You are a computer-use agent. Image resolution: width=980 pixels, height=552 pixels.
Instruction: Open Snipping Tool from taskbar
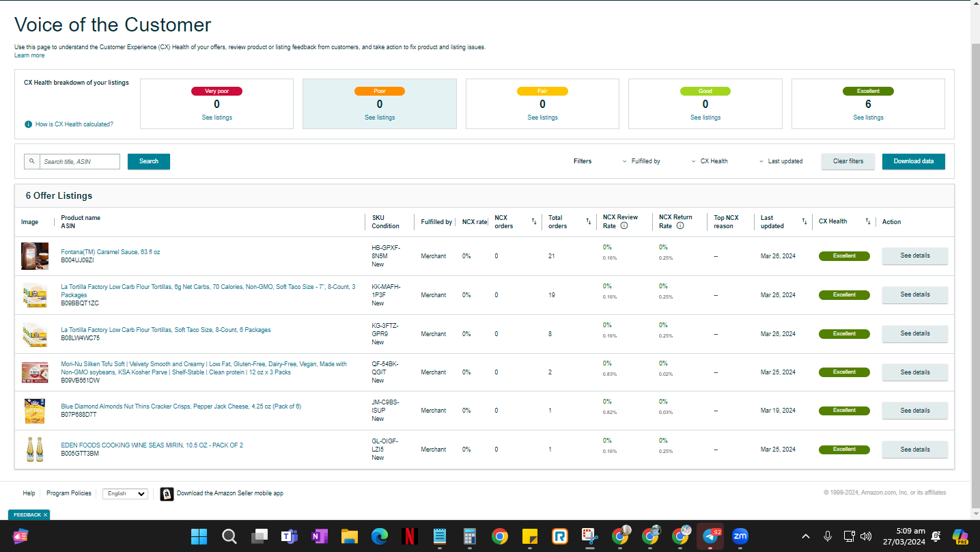click(x=590, y=536)
